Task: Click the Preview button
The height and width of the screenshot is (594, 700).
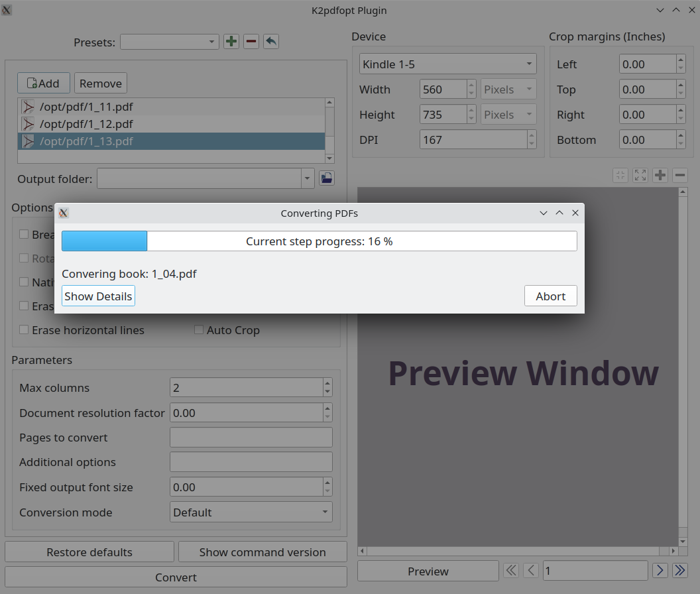Action: click(x=428, y=571)
